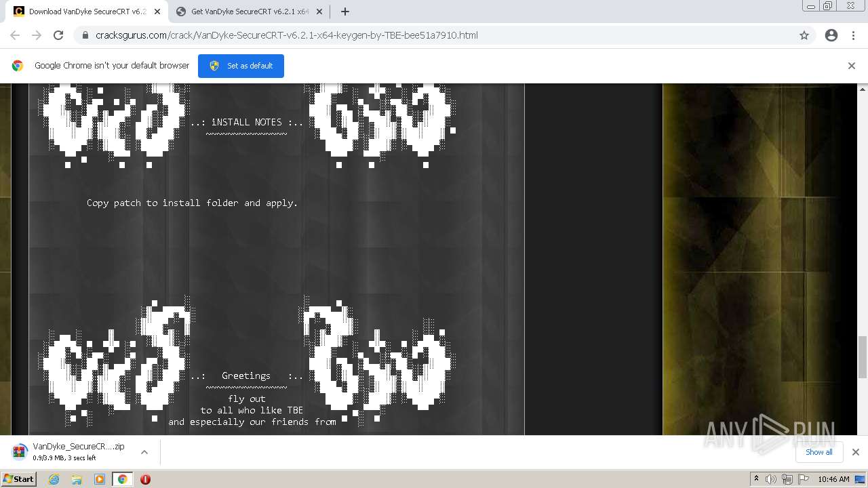The image size is (868, 488).
Task: Close the Download VanDyke SecureCRT tab
Action: click(x=157, y=12)
